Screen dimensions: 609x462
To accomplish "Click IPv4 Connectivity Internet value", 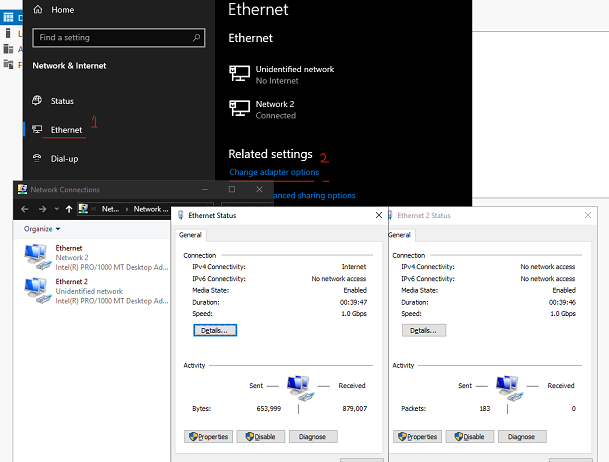I will point(354,267).
